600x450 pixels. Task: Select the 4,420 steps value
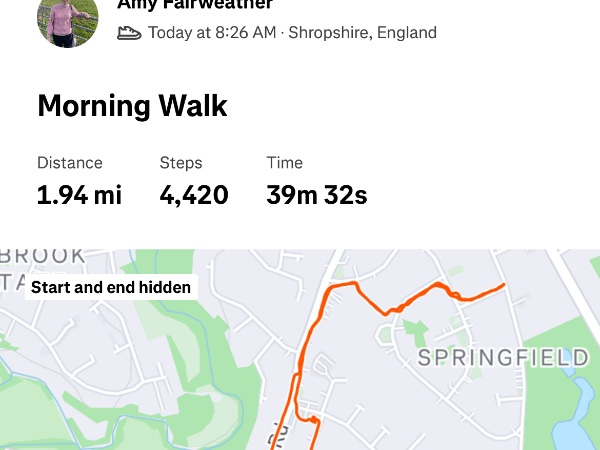[194, 195]
